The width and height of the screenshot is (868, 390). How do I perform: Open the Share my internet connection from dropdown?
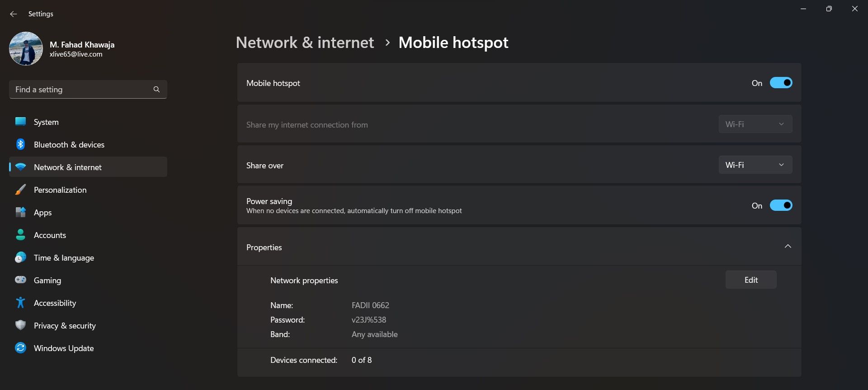point(755,124)
